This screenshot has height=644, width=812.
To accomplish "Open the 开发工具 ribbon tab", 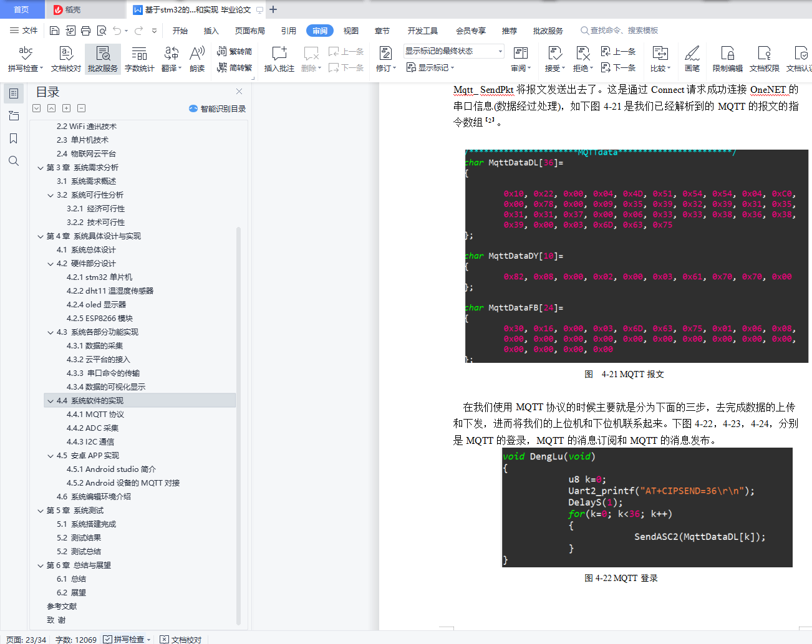I will (x=423, y=31).
